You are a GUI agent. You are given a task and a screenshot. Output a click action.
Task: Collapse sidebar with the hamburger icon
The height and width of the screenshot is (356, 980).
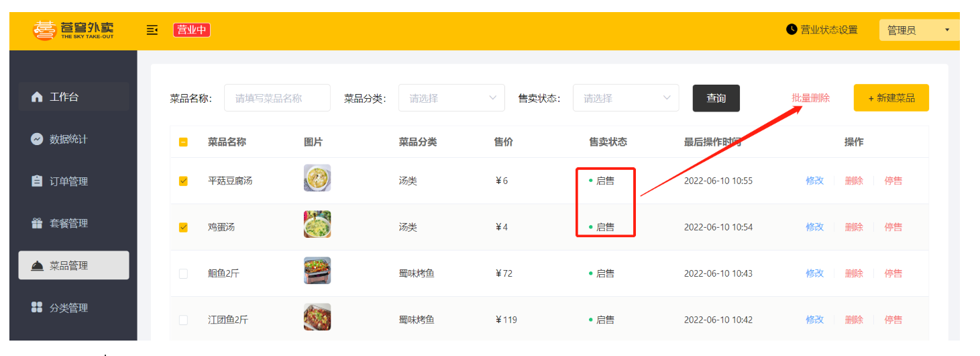click(x=152, y=30)
